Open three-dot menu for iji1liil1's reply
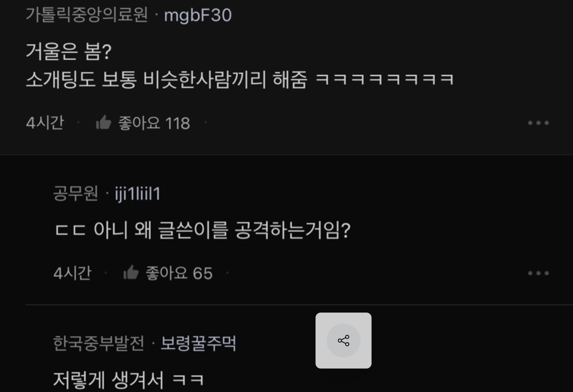573x392 pixels. pyautogui.click(x=538, y=273)
